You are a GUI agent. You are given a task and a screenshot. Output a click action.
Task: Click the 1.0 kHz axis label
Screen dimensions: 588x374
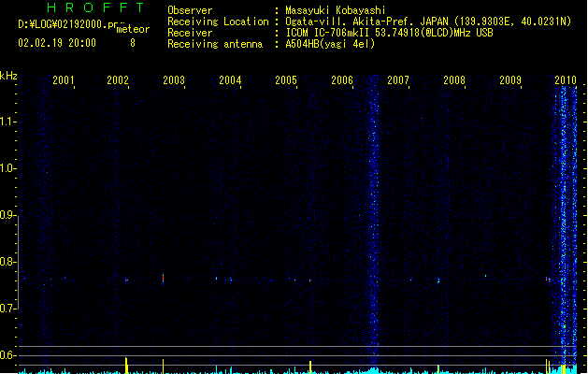[x=7, y=168]
